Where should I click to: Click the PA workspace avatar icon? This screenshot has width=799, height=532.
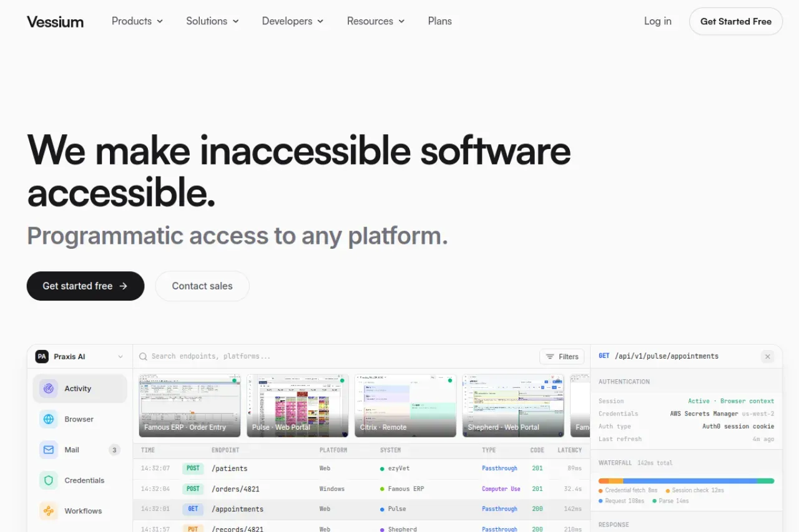pyautogui.click(x=42, y=357)
